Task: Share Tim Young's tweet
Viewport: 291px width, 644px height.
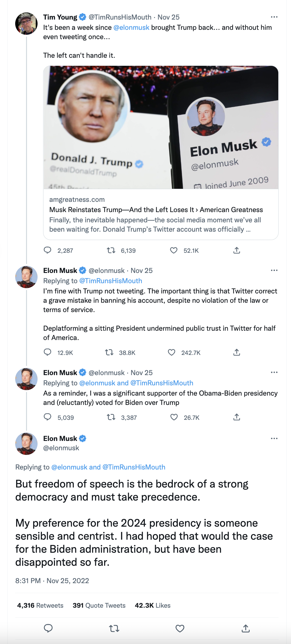Action: (237, 250)
